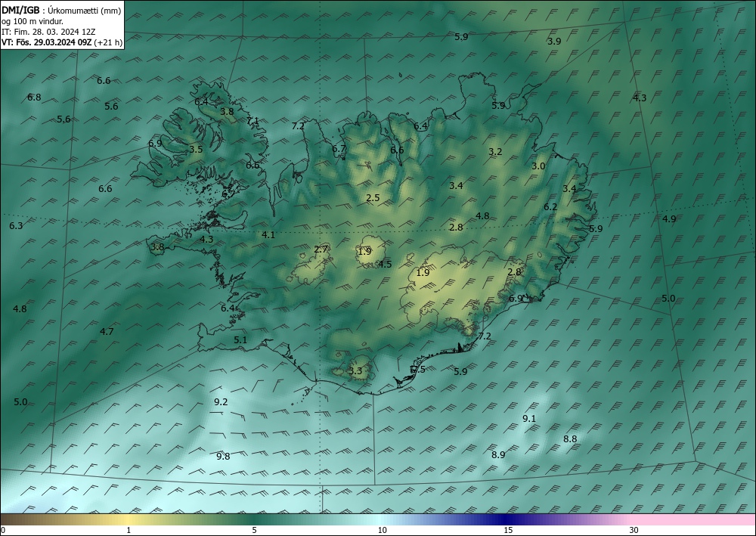This screenshot has height=536, width=756.
Task: Click the 9.1 value on the map
Action: pyautogui.click(x=529, y=418)
